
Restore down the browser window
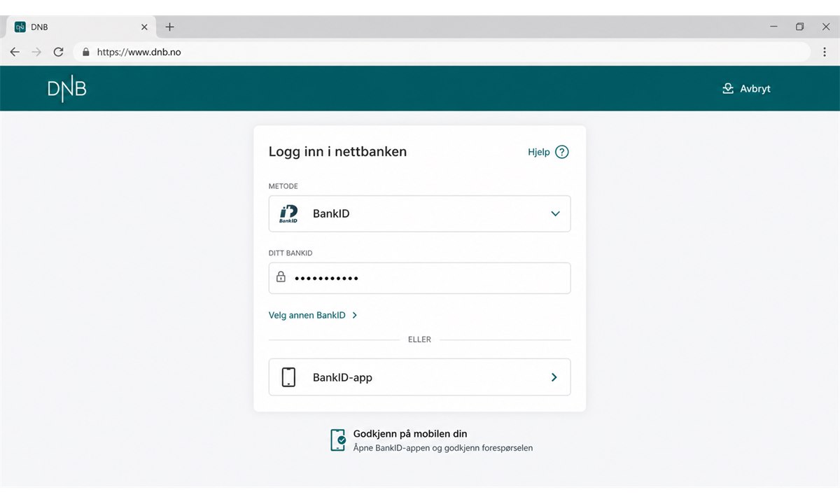(x=799, y=27)
